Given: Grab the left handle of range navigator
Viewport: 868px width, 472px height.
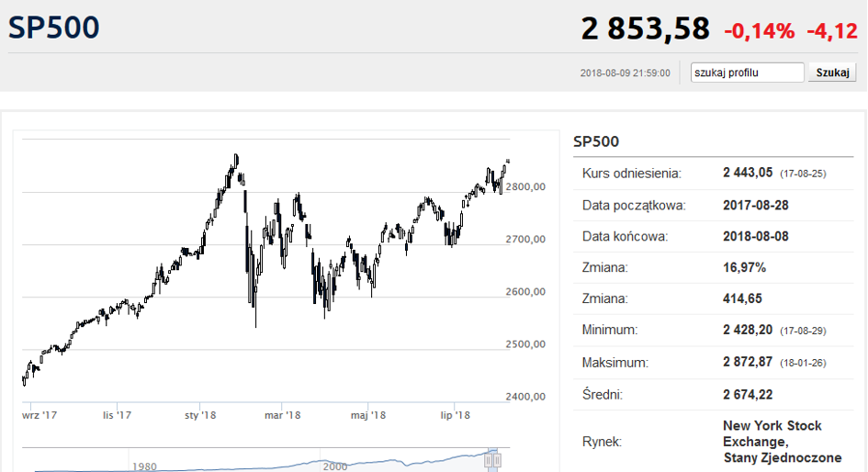Looking at the screenshot, I should click(x=489, y=459).
